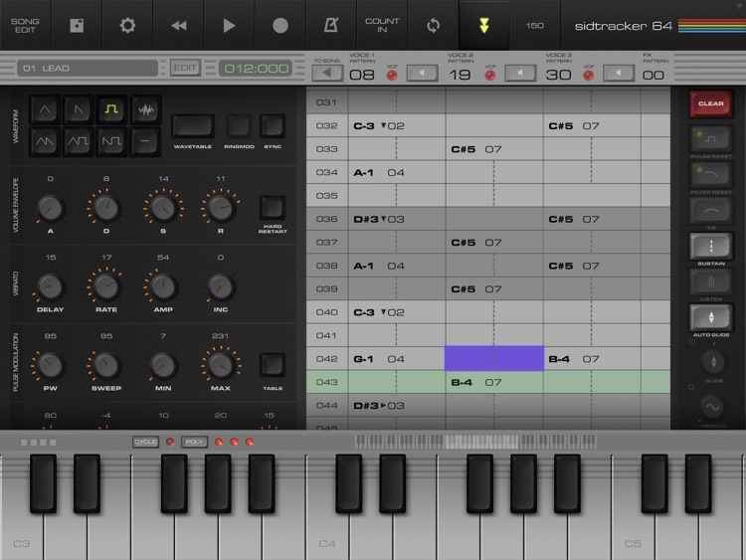Image resolution: width=746 pixels, height=560 pixels.
Task: Select the triangle-pulse combined waveform
Action: coord(78,141)
